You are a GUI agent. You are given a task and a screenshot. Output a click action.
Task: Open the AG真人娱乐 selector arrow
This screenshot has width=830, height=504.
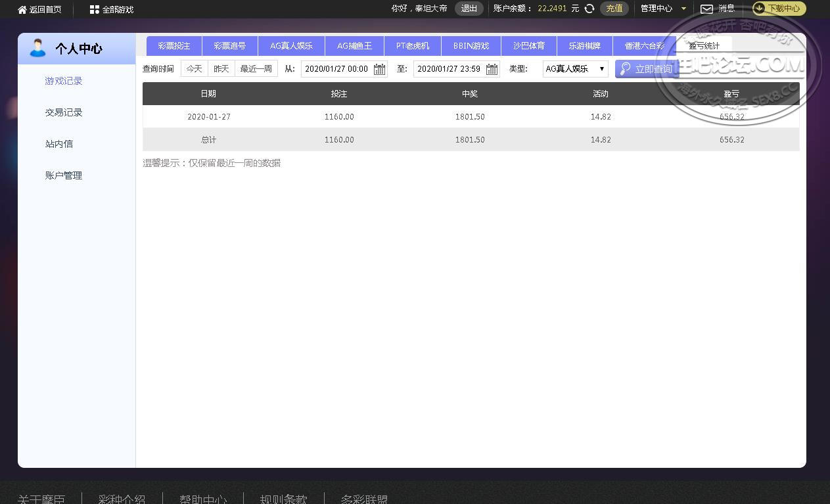tap(602, 68)
